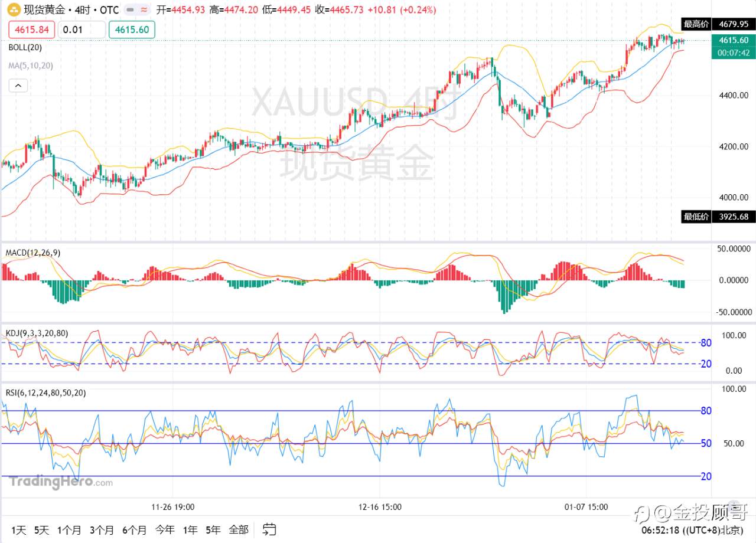Image resolution: width=756 pixels, height=543 pixels.
Task: Click the 4400.00 price axis label
Action: pos(734,96)
